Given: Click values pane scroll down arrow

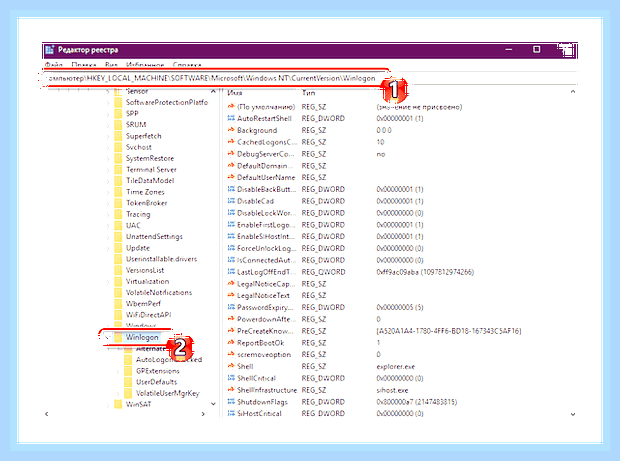Looking at the screenshot, I should click(573, 414).
